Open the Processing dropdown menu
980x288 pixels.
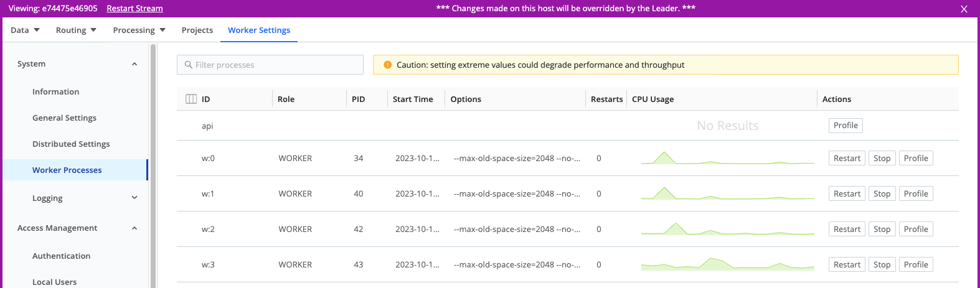[139, 30]
